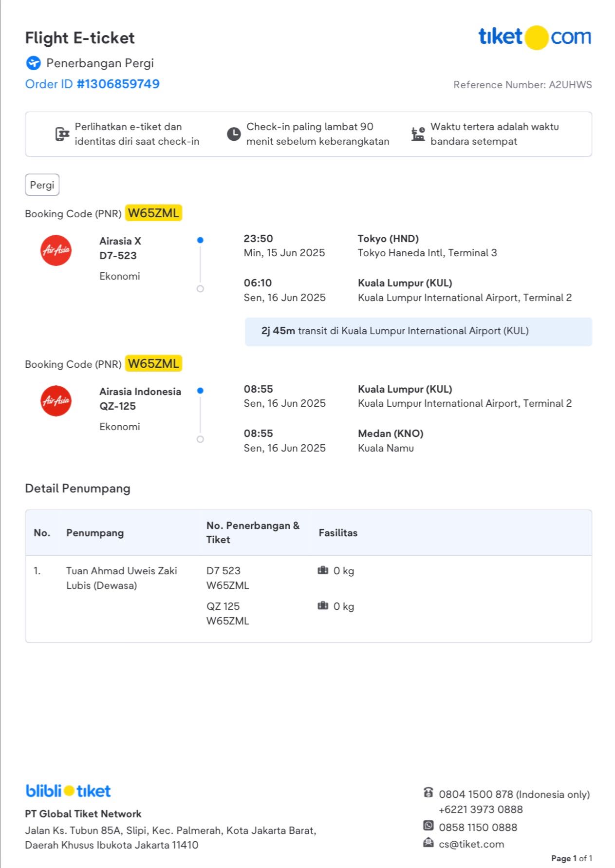Open Order ID #1306859749 link
The width and height of the screenshot is (615, 868).
click(x=93, y=84)
